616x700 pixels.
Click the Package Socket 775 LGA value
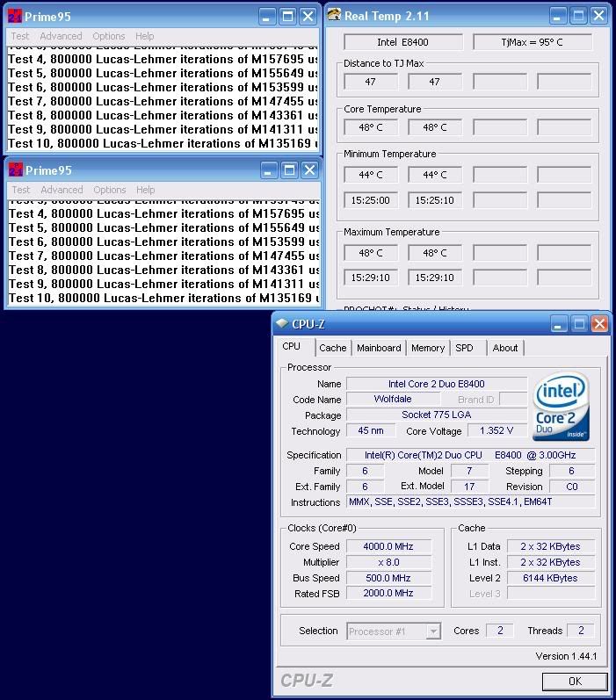point(437,415)
